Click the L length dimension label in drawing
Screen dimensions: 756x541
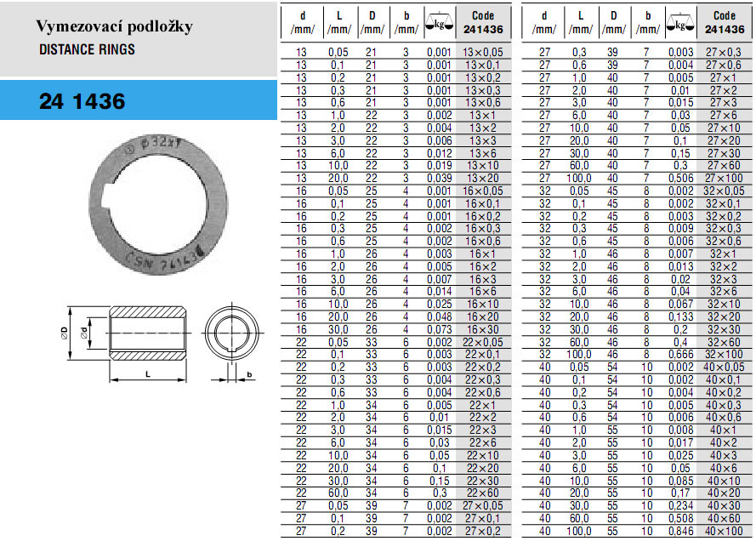pos(150,373)
